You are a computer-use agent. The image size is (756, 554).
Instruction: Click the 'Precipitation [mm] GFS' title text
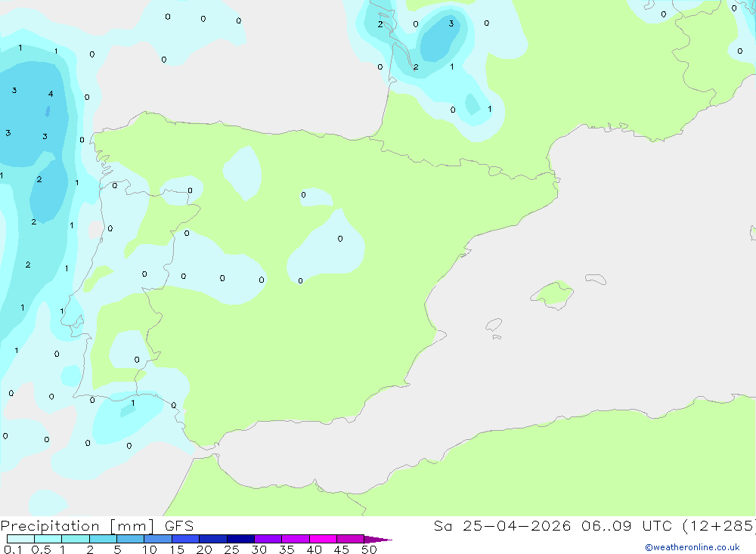tap(97, 526)
